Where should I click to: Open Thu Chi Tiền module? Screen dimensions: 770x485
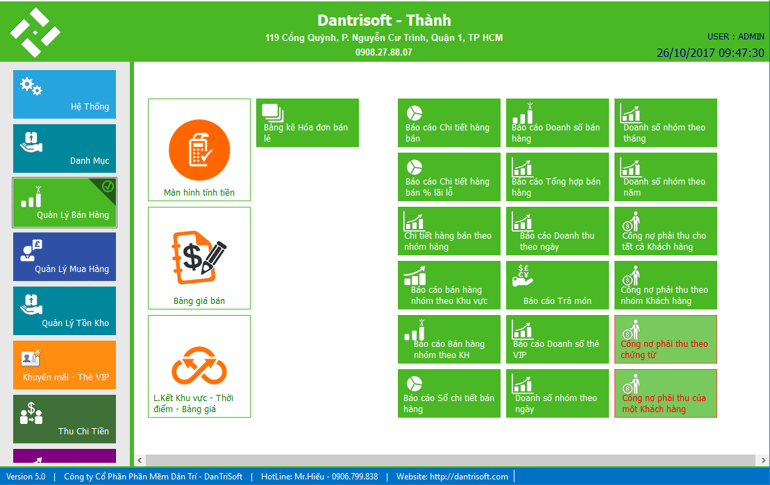[x=64, y=419]
